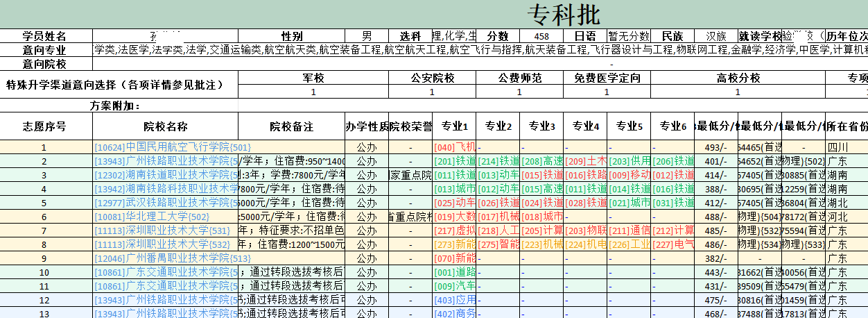Select the 志愿序号 column header
The height and width of the screenshot is (318, 868).
coord(46,126)
